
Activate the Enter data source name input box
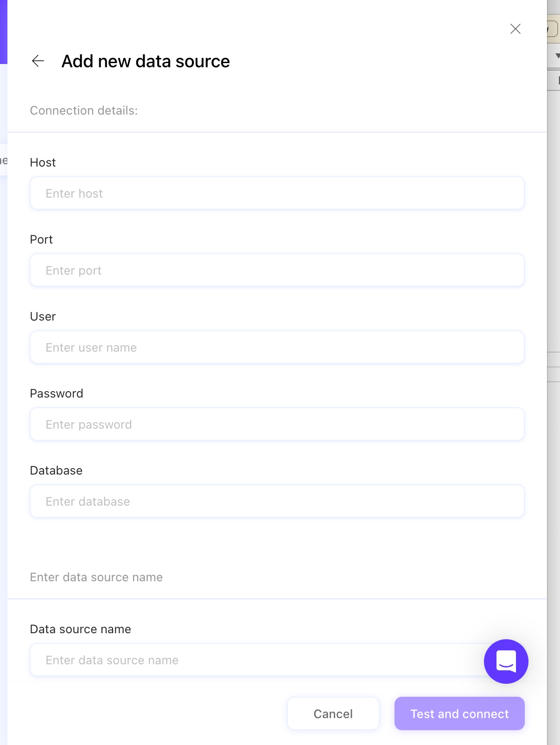click(250, 660)
